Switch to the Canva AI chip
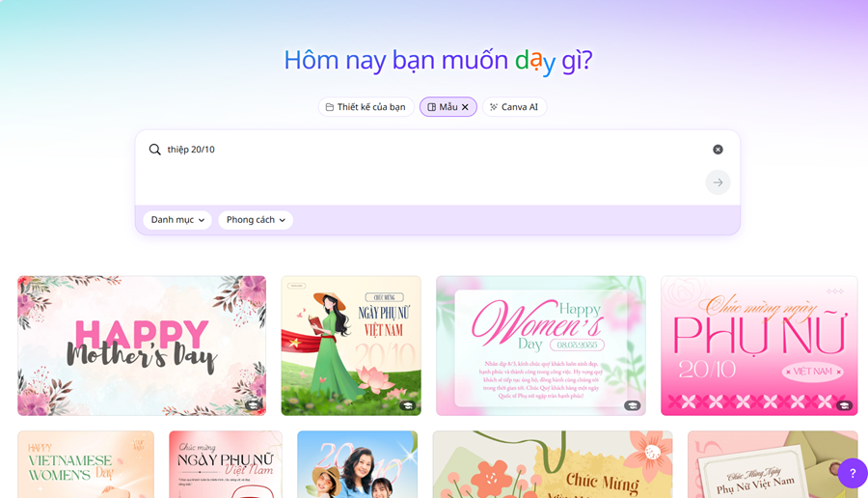The width and height of the screenshot is (868, 498). [514, 107]
